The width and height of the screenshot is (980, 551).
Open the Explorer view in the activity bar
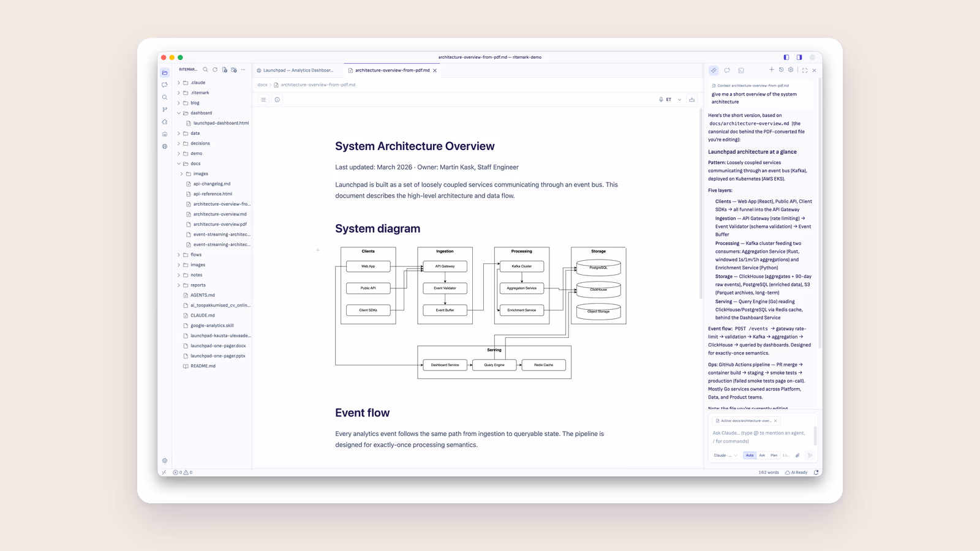click(165, 73)
